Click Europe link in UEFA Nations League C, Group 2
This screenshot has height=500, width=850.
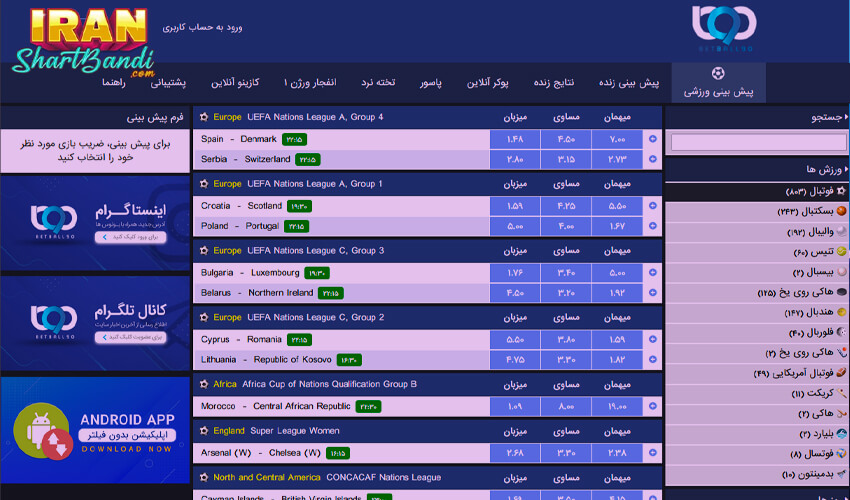[227, 317]
